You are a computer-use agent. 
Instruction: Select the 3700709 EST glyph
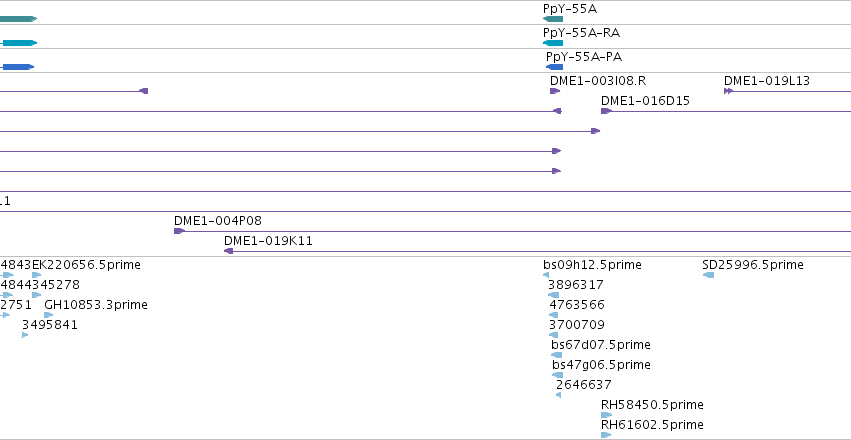tap(554, 335)
